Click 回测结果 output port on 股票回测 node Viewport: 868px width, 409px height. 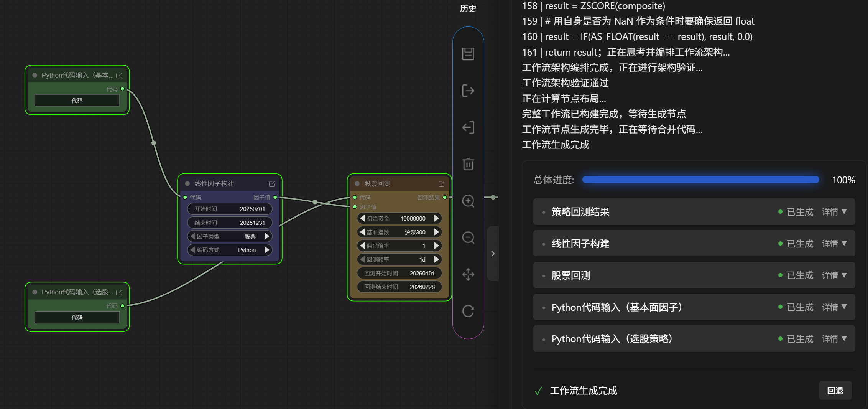pos(445,197)
